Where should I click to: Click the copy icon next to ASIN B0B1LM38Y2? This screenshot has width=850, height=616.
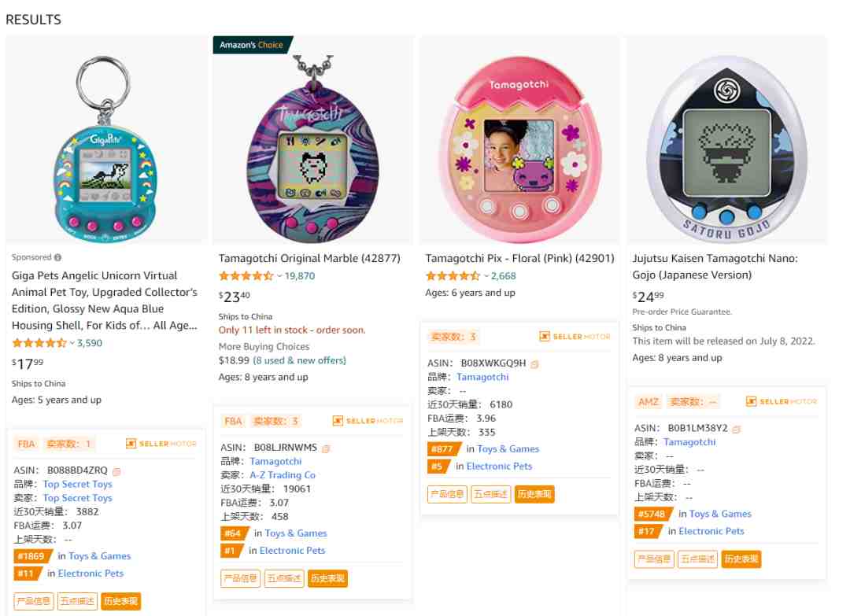[x=736, y=429]
